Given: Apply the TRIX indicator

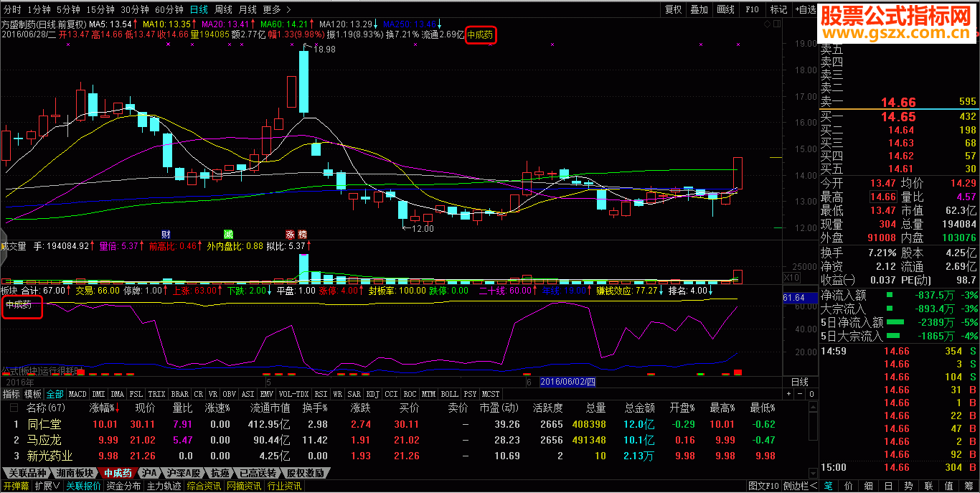Looking at the screenshot, I should 156,394.
